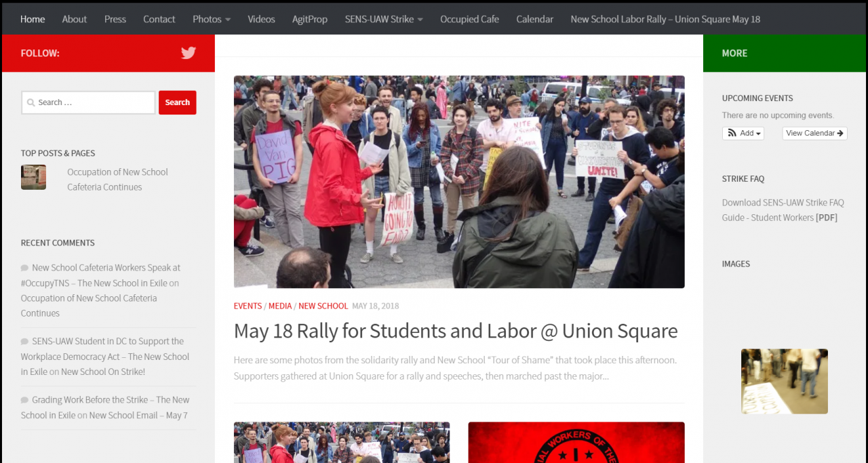Viewport: 868px width, 463px height.
Task: Select the Calendar menu item
Action: 535,19
